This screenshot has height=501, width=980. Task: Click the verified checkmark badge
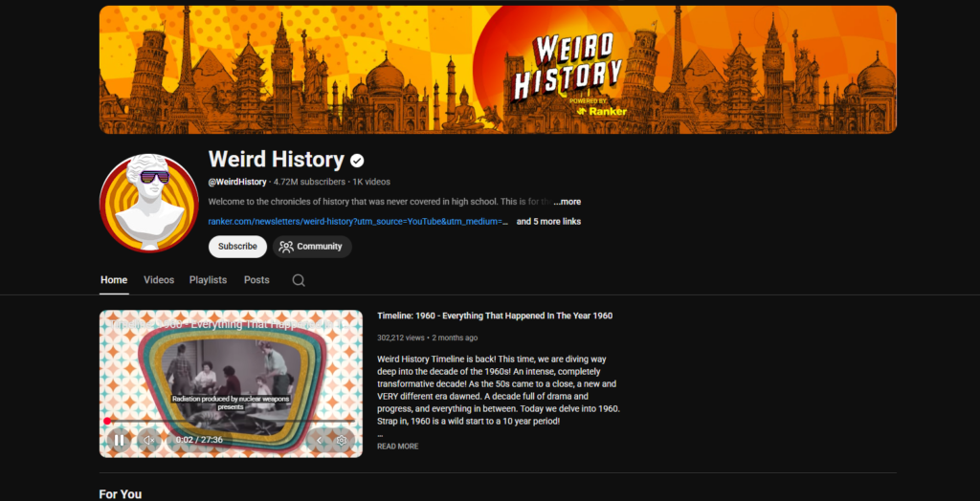click(357, 161)
